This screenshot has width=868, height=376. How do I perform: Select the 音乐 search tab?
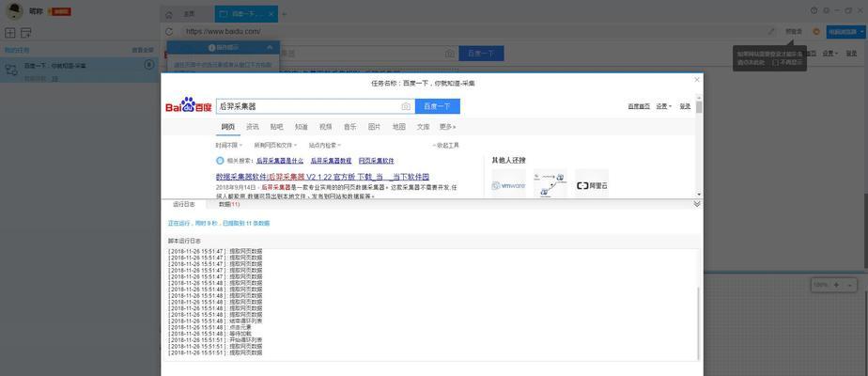(349, 127)
